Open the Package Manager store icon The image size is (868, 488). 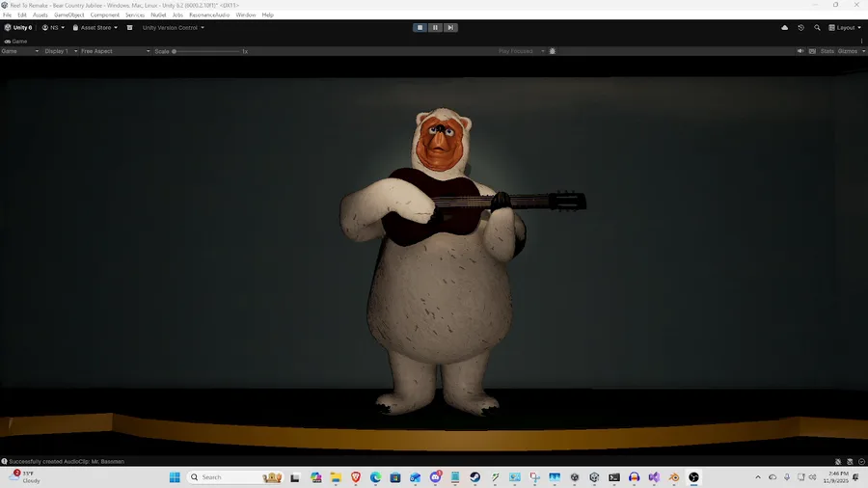tap(129, 28)
